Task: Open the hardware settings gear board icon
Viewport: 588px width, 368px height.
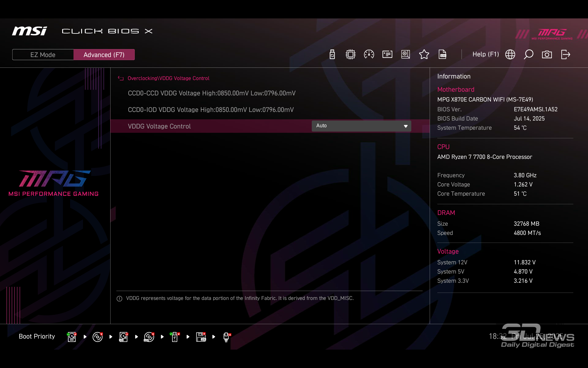Action: pyautogui.click(x=405, y=55)
